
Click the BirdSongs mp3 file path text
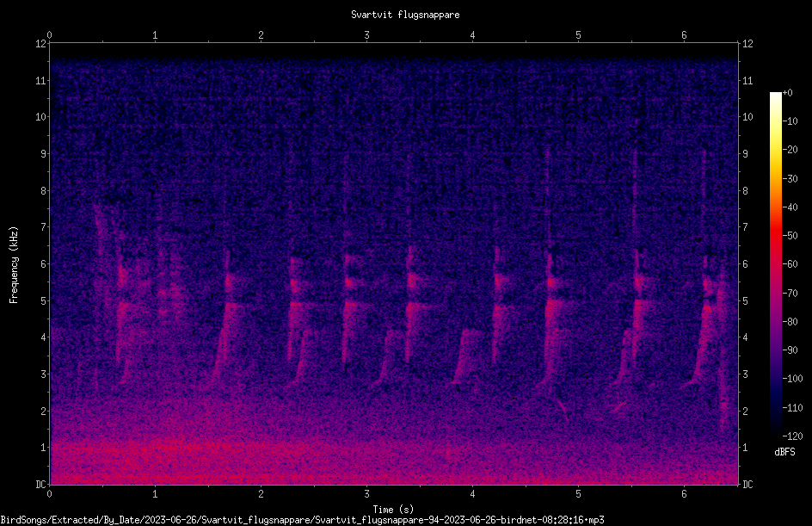pos(302,520)
